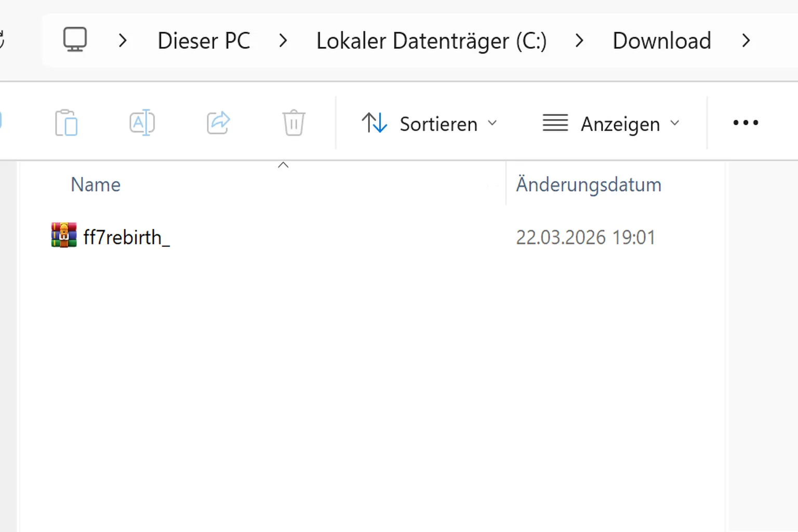Expand the chevron after Lokaler Datenträger (C:)
Image resolution: width=798 pixels, height=532 pixels.
[x=579, y=41]
